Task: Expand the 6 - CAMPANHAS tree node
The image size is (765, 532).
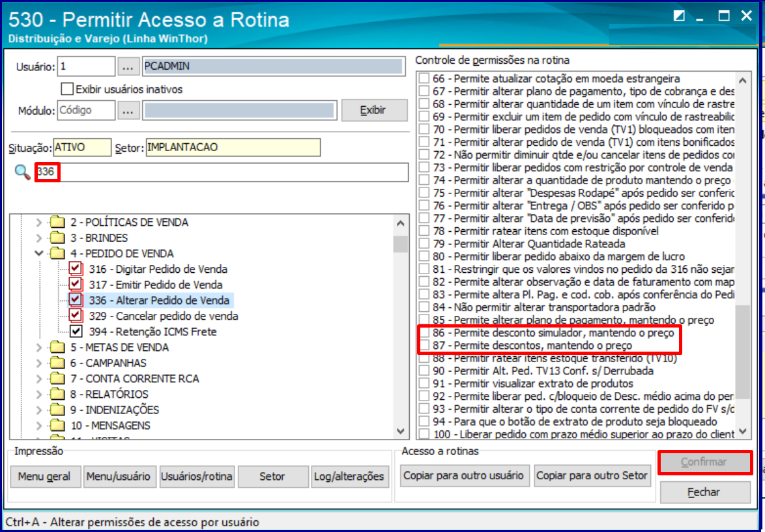Action: click(39, 363)
